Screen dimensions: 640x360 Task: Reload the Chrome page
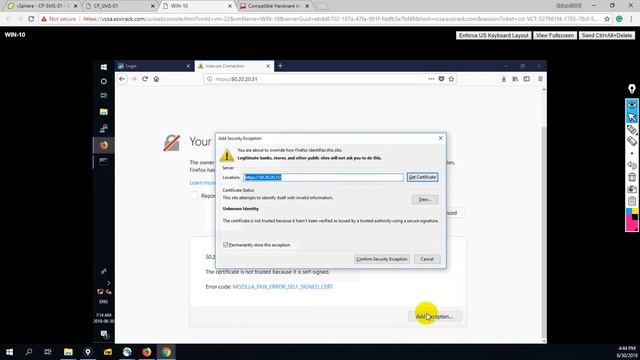tap(31, 19)
